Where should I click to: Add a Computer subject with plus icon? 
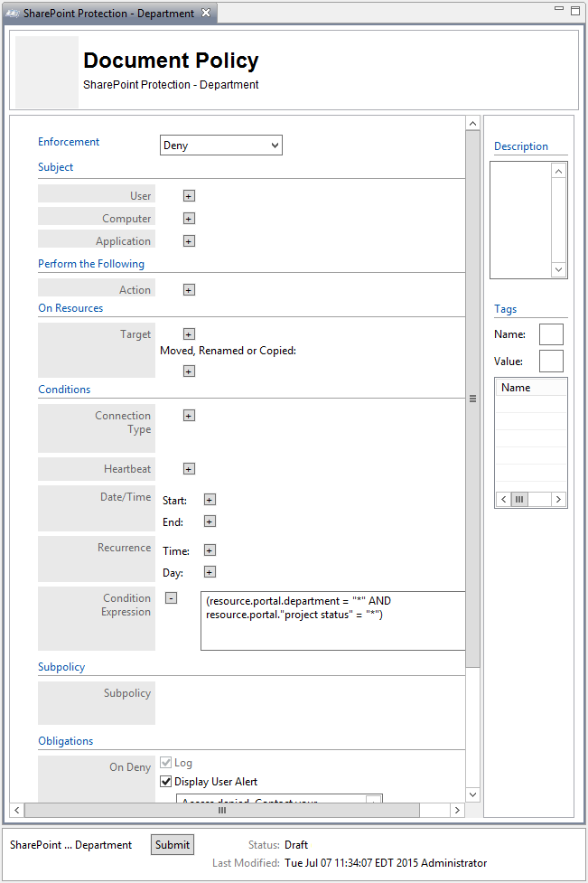(x=189, y=219)
